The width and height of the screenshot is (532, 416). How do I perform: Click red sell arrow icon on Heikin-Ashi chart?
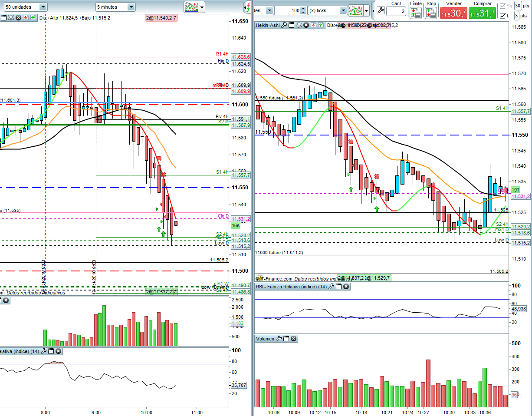[313, 25]
